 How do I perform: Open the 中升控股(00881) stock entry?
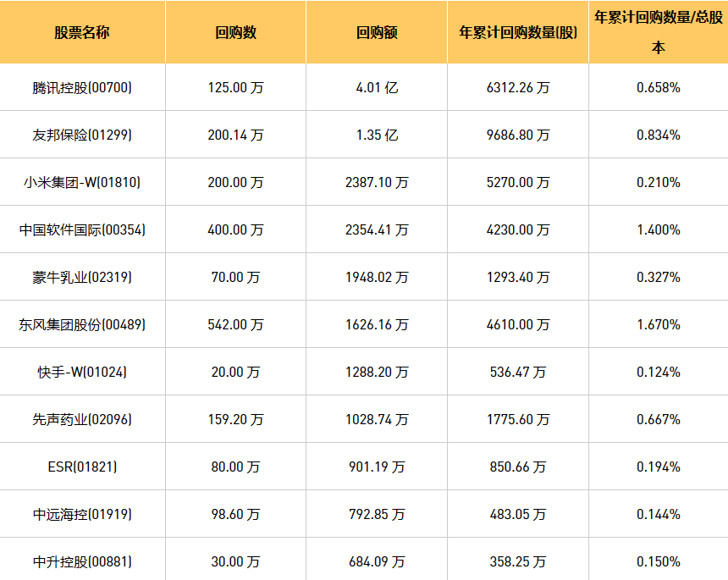tap(82, 561)
